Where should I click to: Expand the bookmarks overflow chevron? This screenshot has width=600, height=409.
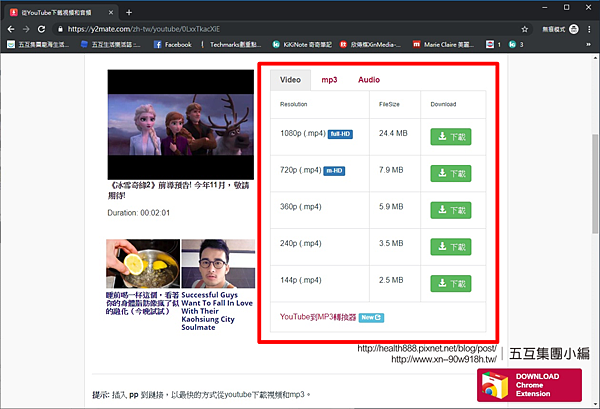[589, 44]
